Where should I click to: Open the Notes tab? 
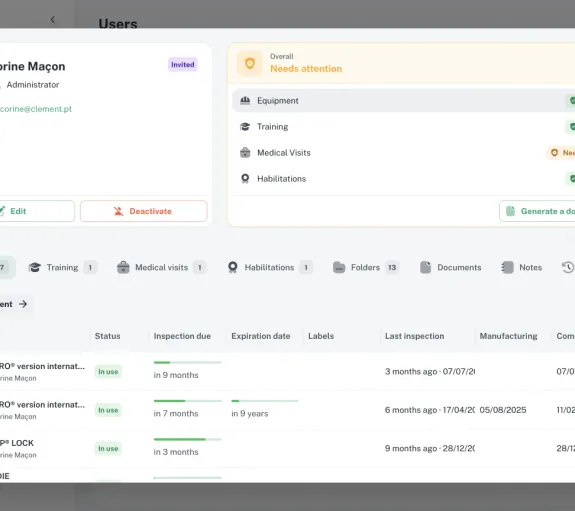click(522, 267)
